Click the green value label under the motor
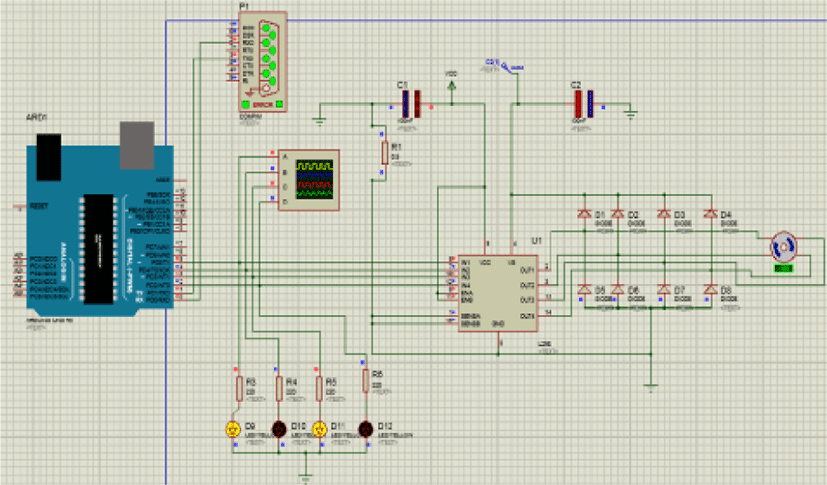The width and height of the screenshot is (827, 485). pyautogui.click(x=784, y=269)
